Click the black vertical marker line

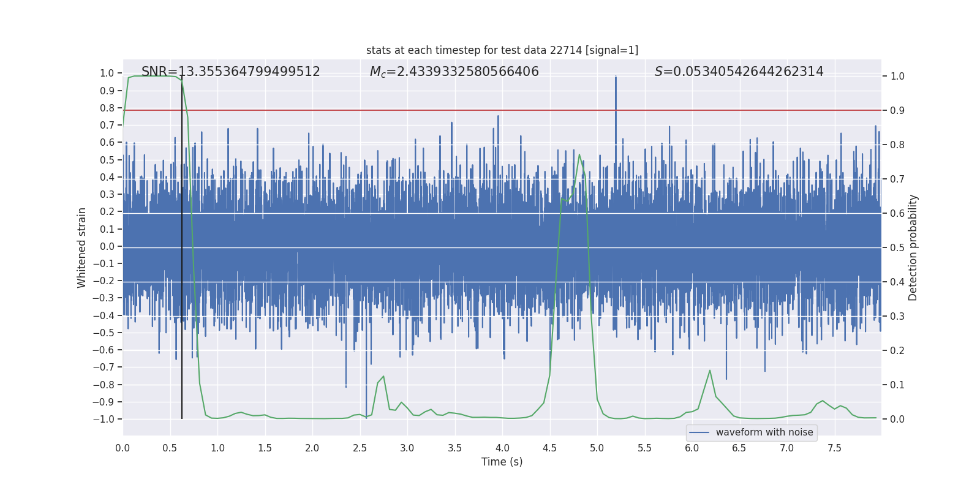tap(182, 367)
